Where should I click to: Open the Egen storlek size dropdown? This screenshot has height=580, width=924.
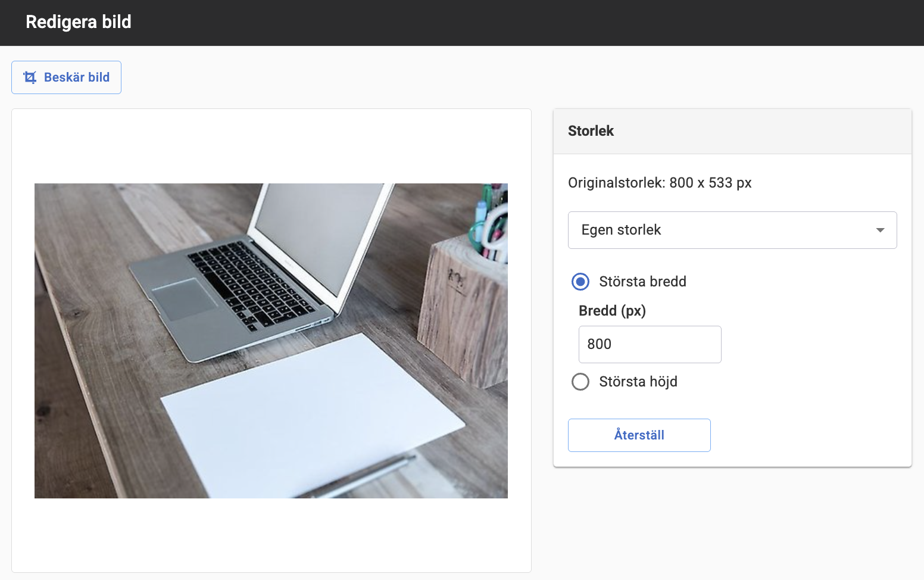click(732, 230)
